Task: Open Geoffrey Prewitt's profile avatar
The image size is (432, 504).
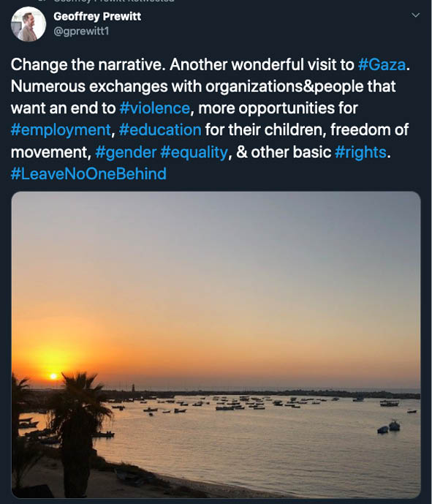Action: click(x=29, y=24)
